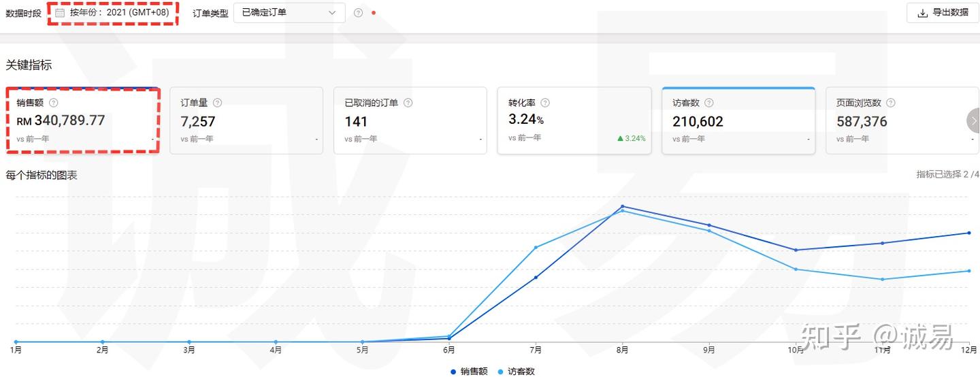Toggle the 访客数 legend item
Image resolution: width=980 pixels, height=377 pixels.
click(x=517, y=372)
